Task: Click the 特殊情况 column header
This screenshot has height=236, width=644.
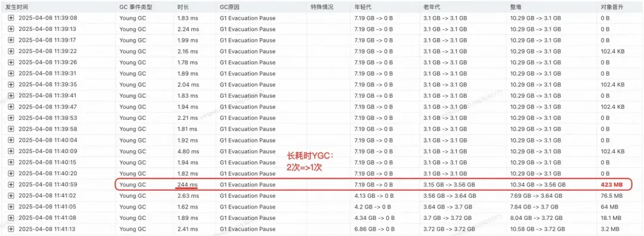Action: coord(321,7)
